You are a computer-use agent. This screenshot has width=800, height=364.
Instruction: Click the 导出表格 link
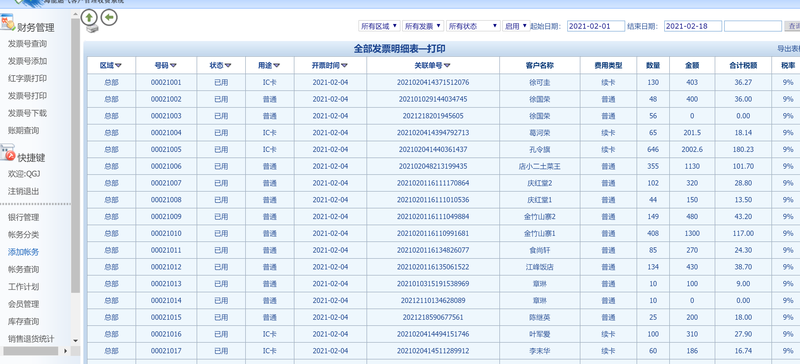(788, 49)
